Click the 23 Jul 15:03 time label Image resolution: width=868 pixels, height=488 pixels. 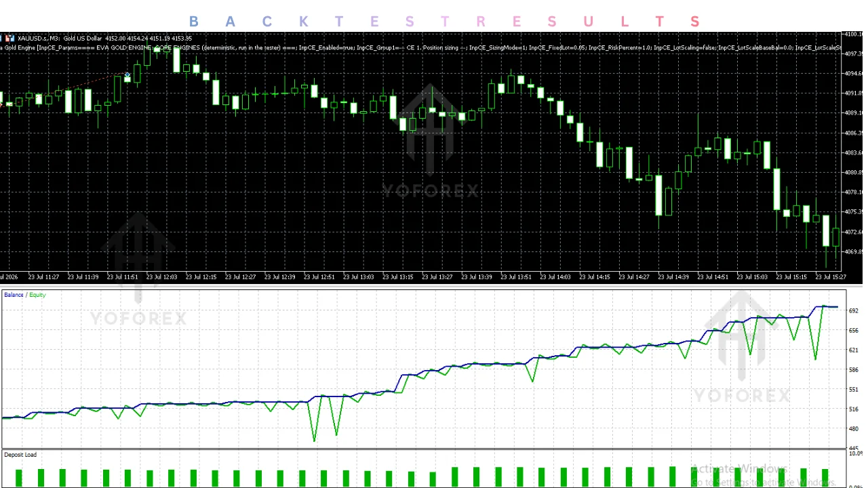(x=752, y=277)
